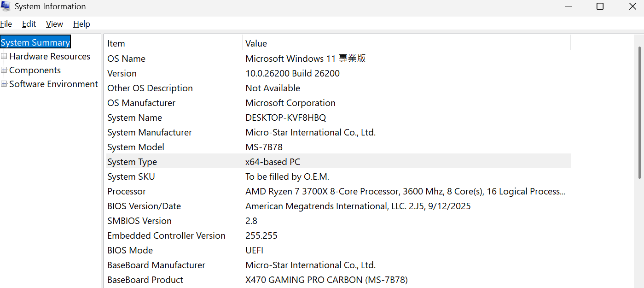644x288 pixels.
Task: Select the BaseBoard Product row label
Action: tap(145, 280)
